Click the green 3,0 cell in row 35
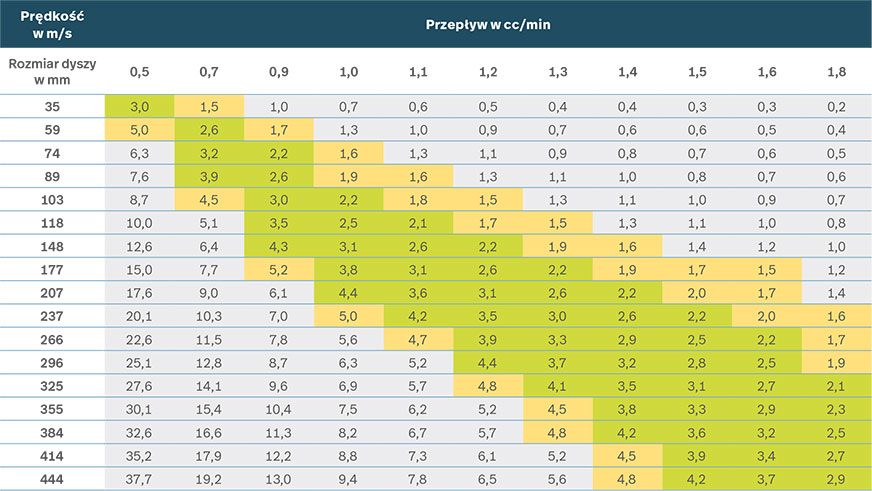The image size is (872, 491). 139,106
